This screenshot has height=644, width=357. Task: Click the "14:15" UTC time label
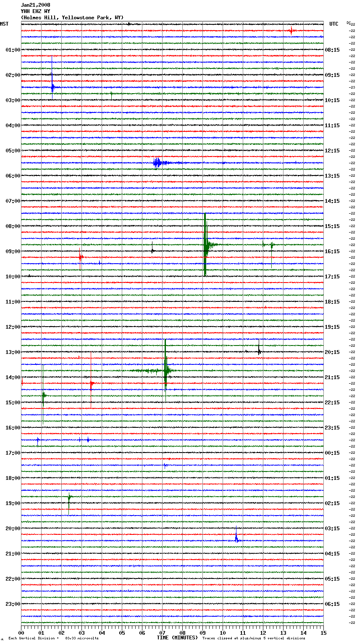click(x=332, y=201)
